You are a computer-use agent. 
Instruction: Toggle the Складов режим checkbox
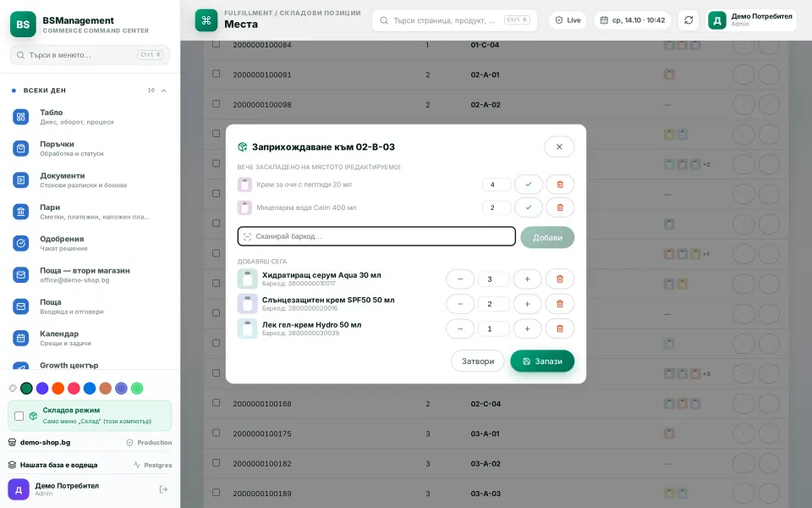point(19,416)
